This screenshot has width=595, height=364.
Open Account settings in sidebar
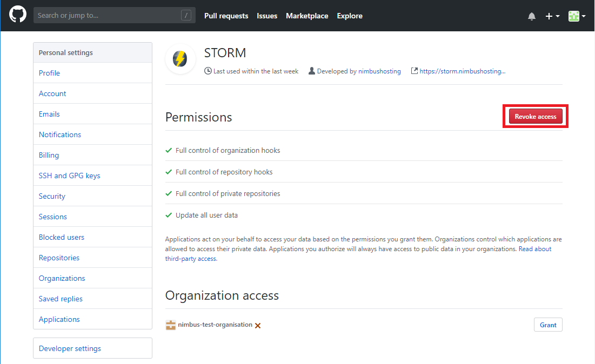point(92,93)
